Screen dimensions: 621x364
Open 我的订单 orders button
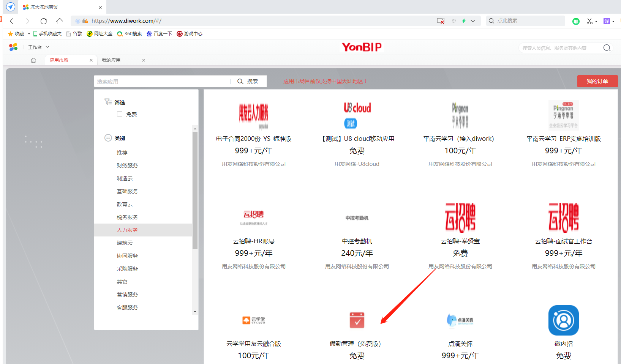597,81
